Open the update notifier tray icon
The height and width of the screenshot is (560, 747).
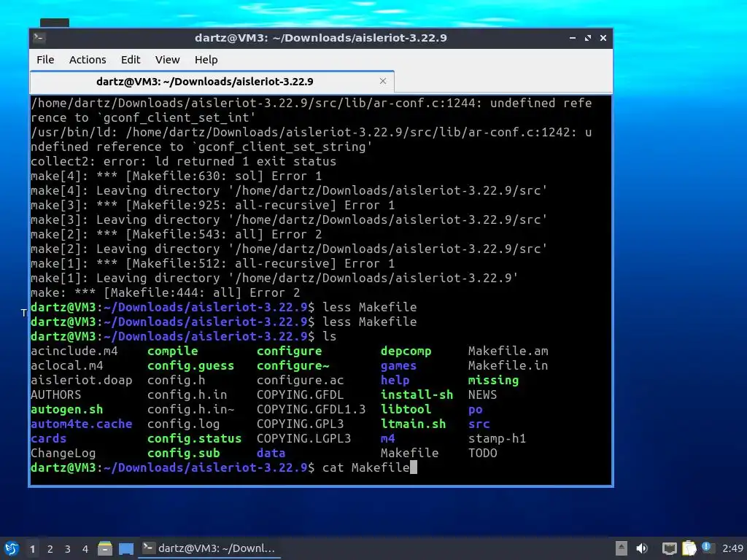coord(707,547)
